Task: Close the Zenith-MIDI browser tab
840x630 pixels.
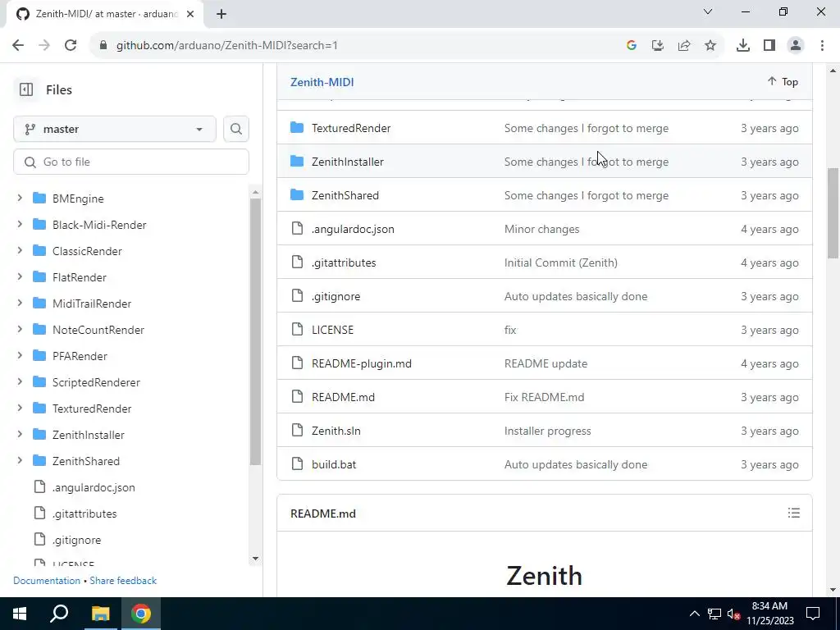Action: click(x=190, y=14)
